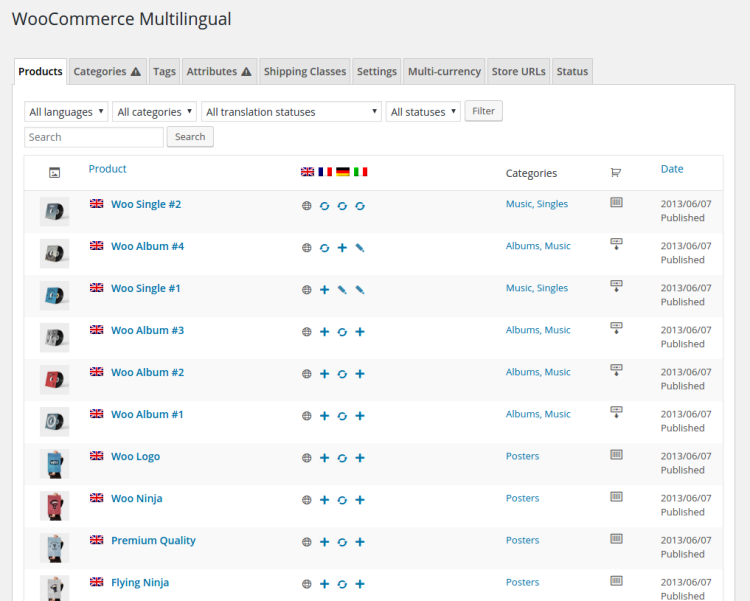The height and width of the screenshot is (601, 750).
Task: Click the Flying Ninja product thumbnail
Action: (x=54, y=588)
